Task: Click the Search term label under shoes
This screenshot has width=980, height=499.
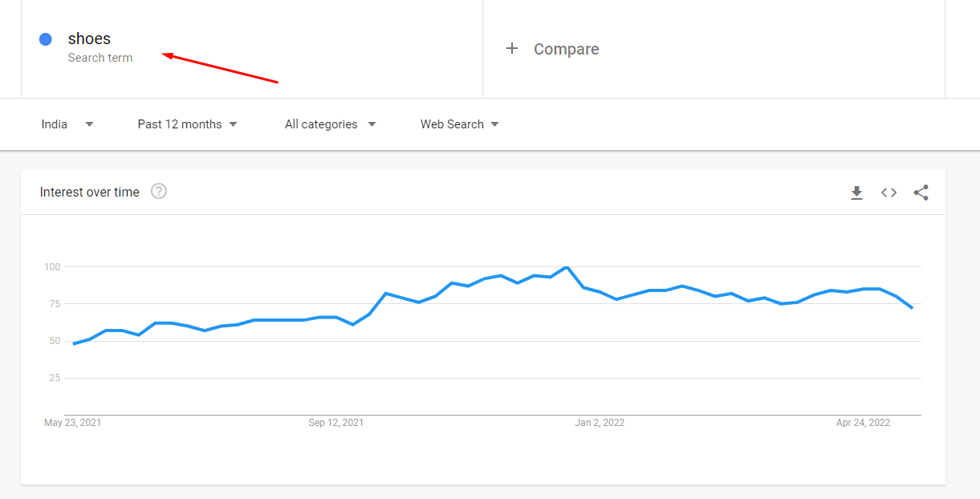Action: point(100,58)
